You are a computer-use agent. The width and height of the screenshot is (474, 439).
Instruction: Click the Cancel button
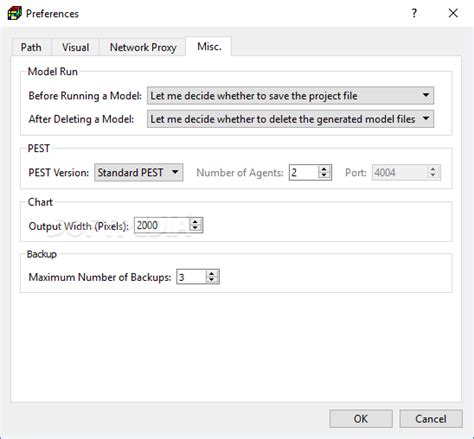[431, 419]
